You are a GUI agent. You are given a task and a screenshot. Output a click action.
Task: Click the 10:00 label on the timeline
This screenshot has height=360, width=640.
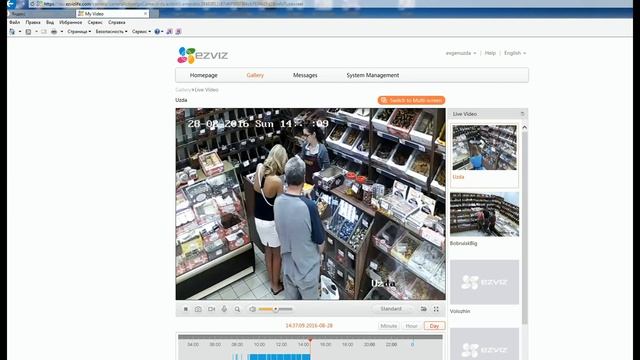point(259,345)
